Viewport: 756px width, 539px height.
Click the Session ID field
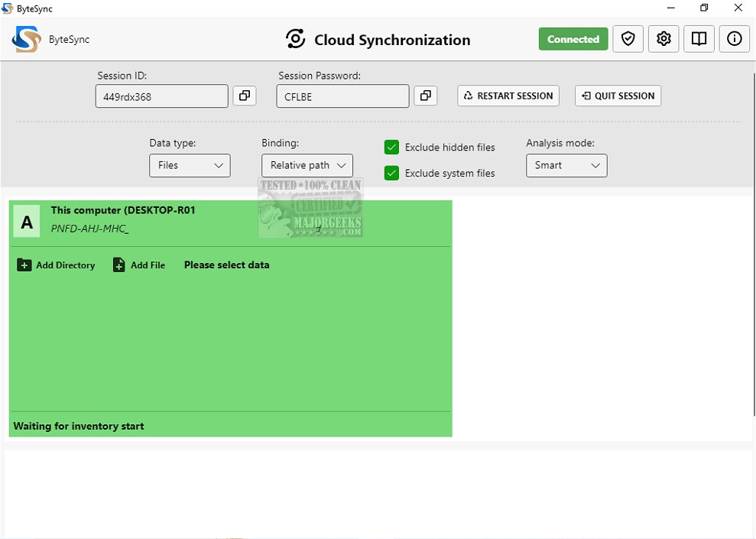161,96
